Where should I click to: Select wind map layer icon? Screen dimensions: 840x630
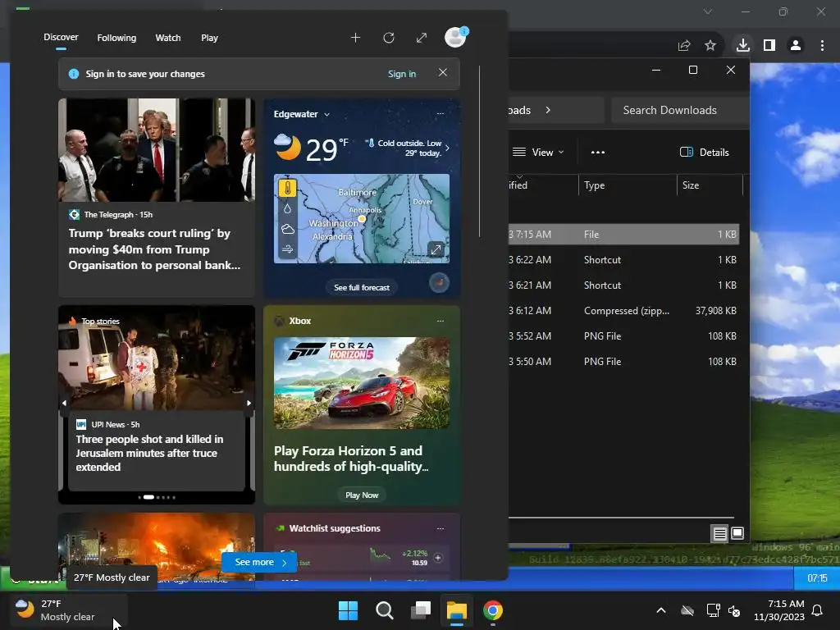click(288, 249)
